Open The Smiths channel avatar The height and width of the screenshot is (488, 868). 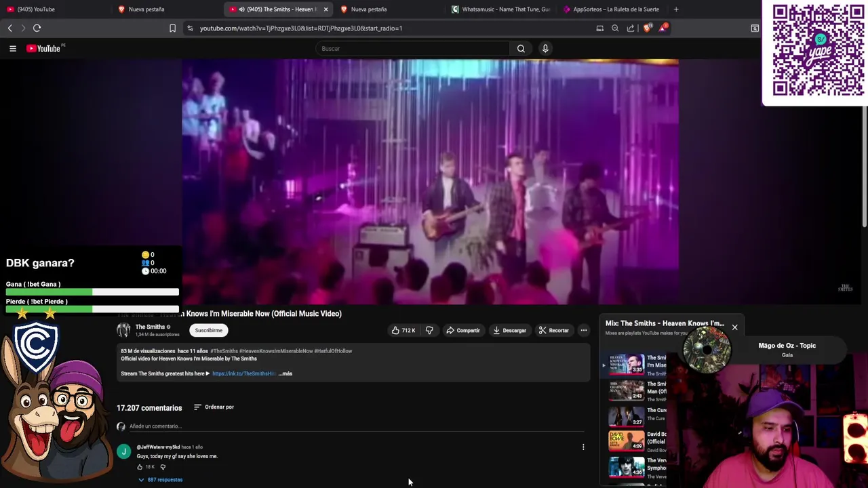coord(123,330)
